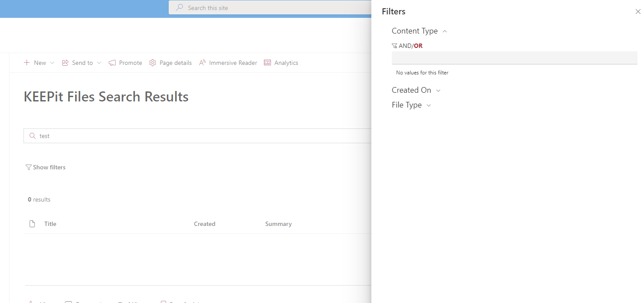
Task: Sort results by the Title column
Action: click(50, 223)
